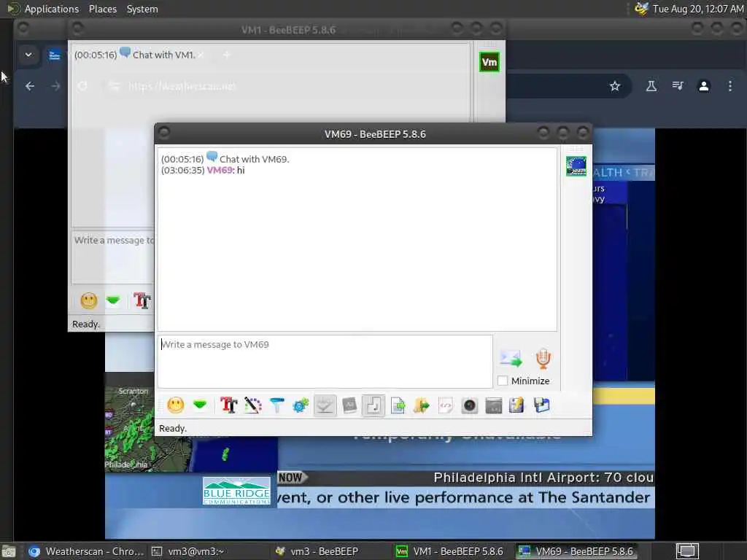Click the dark gray window icon in toolbar

(x=494, y=405)
